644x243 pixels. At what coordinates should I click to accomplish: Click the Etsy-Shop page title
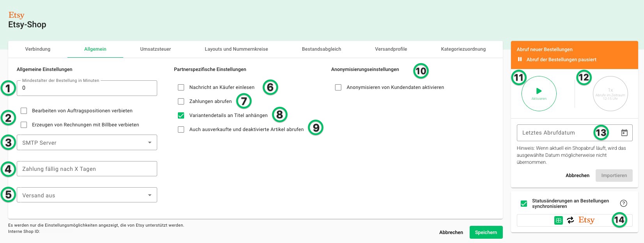pyautogui.click(x=27, y=25)
